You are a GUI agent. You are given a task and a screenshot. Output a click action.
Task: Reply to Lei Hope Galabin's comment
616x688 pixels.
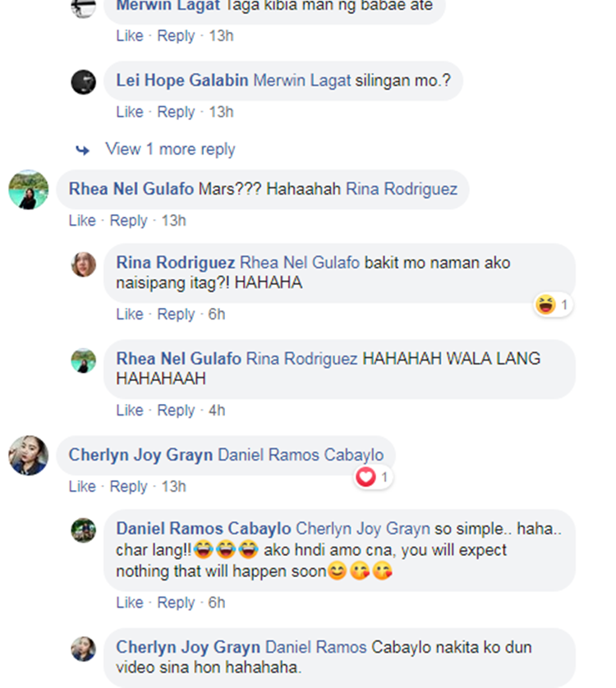point(176,112)
